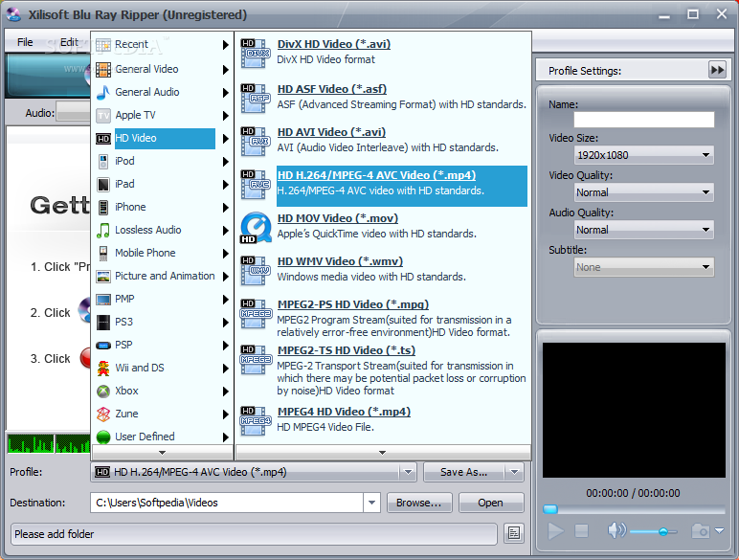
Task: Click the Picture and Animation icon
Action: pyautogui.click(x=103, y=277)
